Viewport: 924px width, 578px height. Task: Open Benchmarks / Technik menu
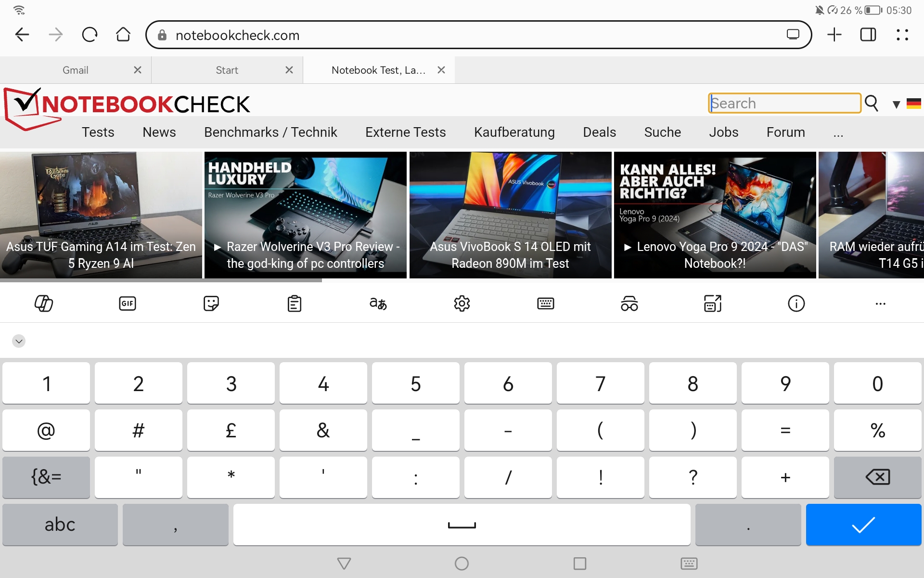click(x=270, y=132)
